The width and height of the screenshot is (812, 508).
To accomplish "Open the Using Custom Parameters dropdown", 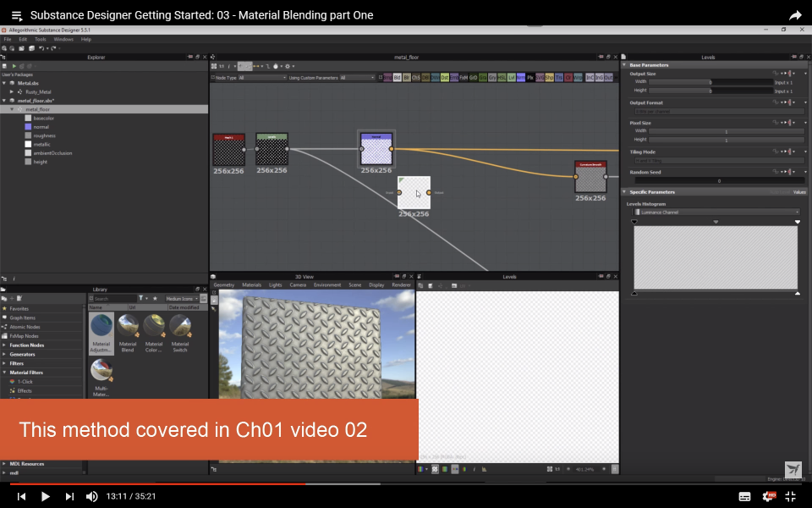I will click(x=357, y=78).
